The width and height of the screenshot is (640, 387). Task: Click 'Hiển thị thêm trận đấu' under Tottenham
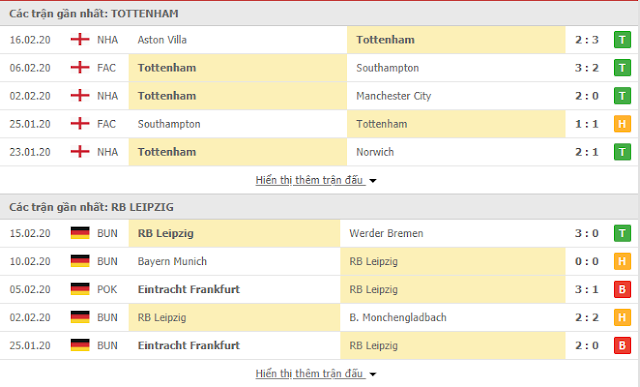click(309, 180)
